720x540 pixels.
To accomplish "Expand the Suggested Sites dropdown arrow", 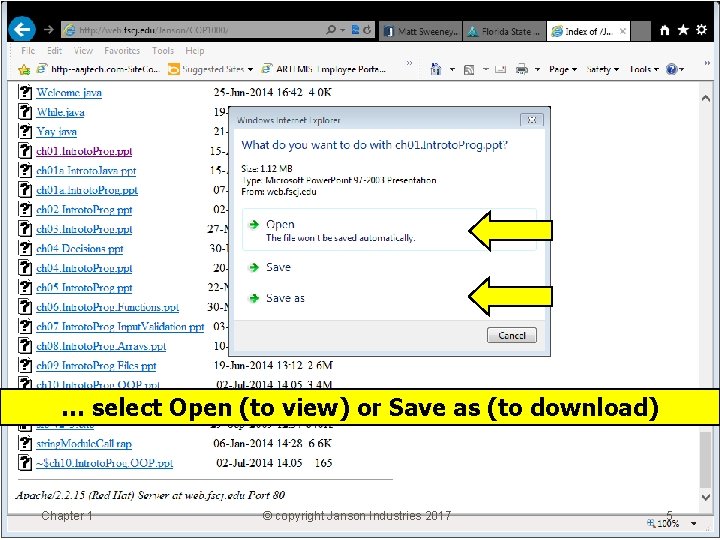I will (250, 70).
